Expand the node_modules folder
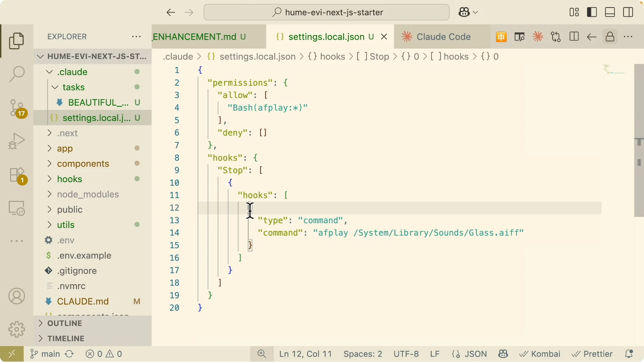 point(93,194)
